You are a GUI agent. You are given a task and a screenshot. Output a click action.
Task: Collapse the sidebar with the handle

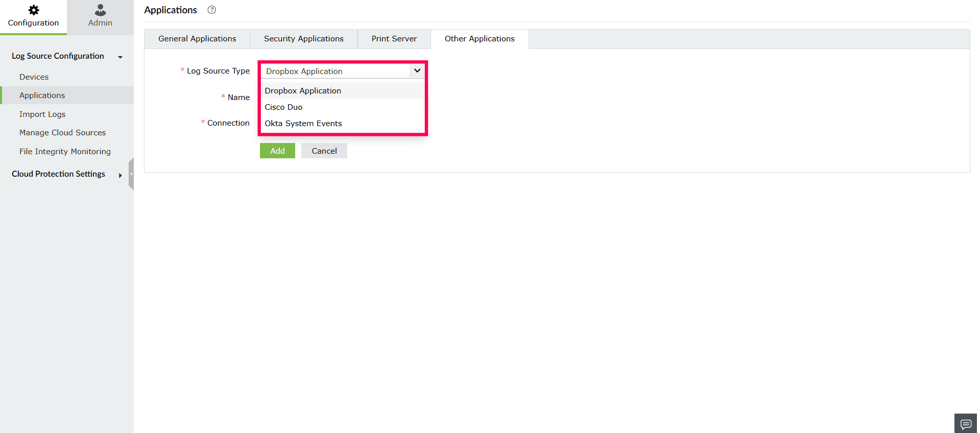131,174
